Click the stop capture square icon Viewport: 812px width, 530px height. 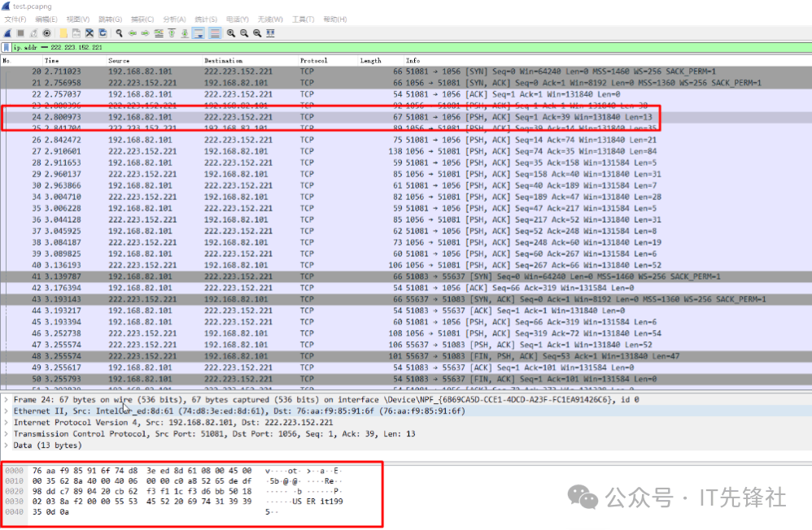point(20,33)
